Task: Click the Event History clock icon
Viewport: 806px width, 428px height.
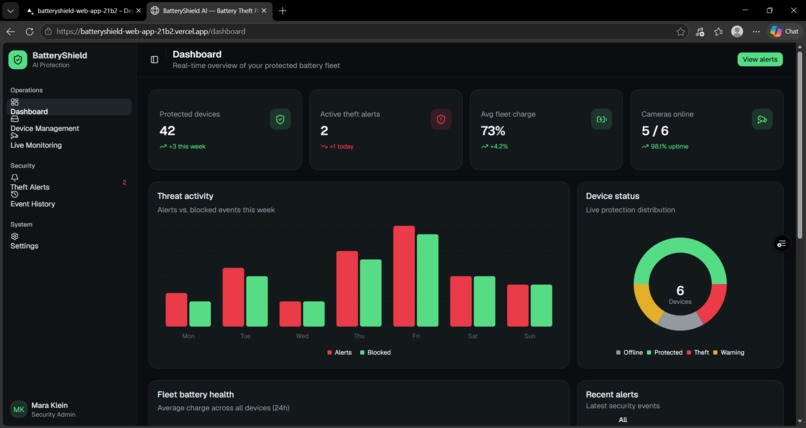Action: point(14,195)
